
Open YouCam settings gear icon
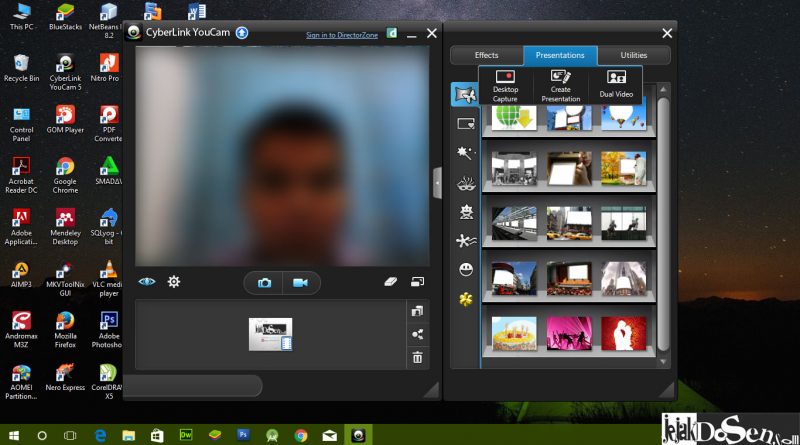click(x=174, y=282)
